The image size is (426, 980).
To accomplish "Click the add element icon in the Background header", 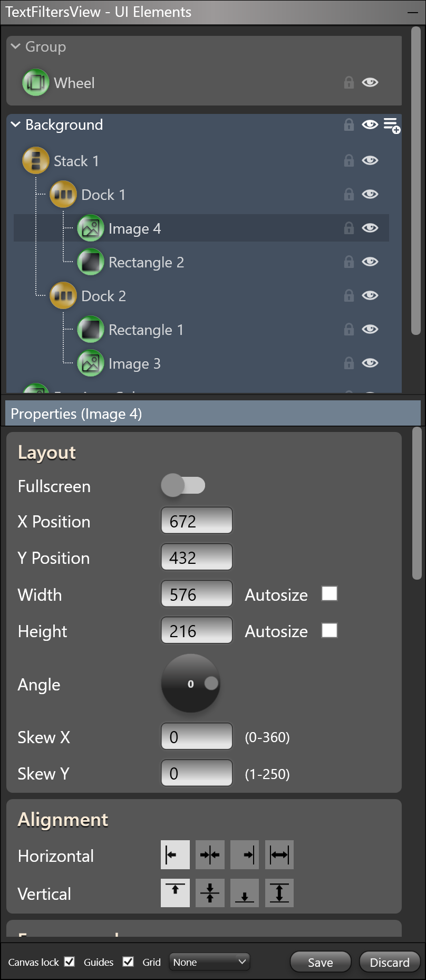I will [x=392, y=126].
